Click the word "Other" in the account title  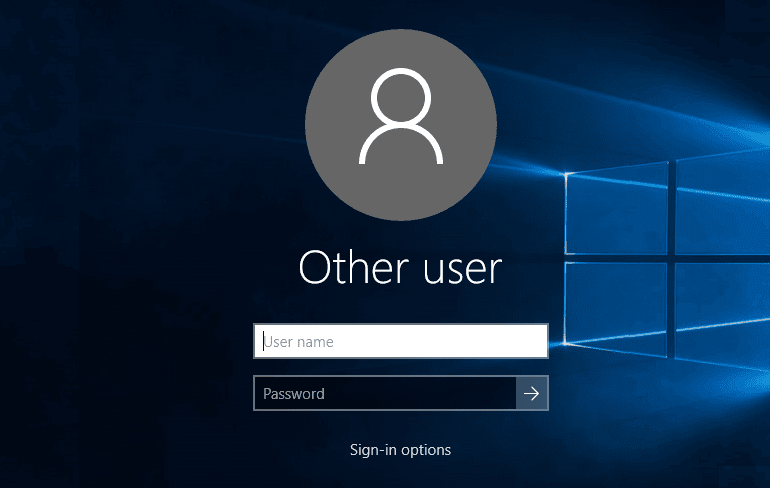pyautogui.click(x=354, y=268)
